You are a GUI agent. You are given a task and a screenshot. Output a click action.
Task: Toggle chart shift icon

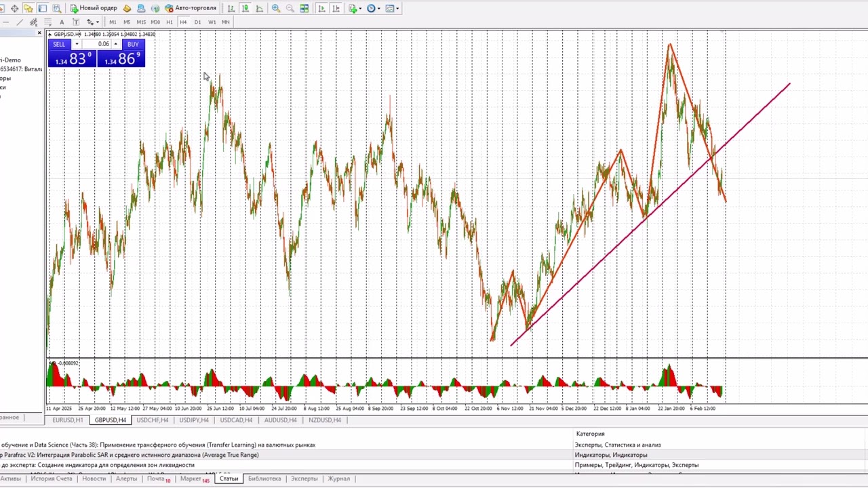[336, 8]
